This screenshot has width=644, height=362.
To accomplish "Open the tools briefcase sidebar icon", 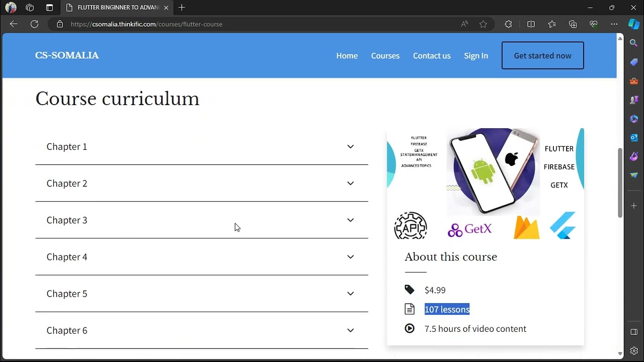I will (634, 81).
